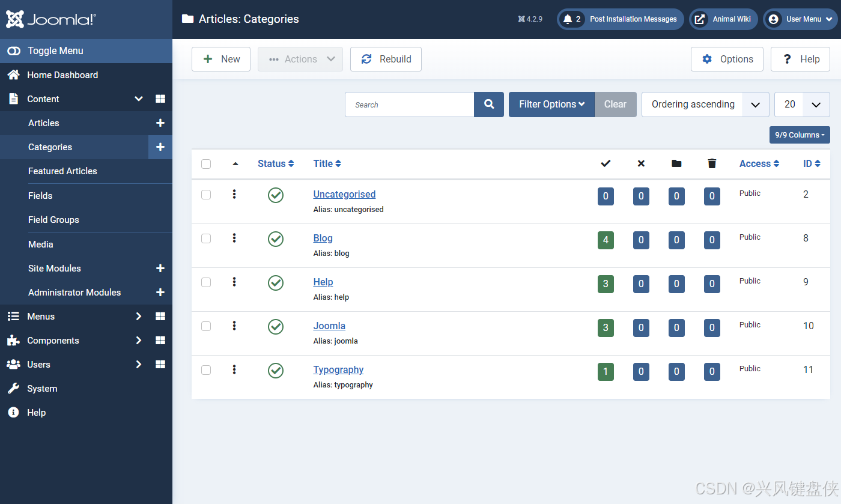Open the 9/9 Columns dropdown
Viewport: 841px width, 504px height.
click(x=800, y=135)
